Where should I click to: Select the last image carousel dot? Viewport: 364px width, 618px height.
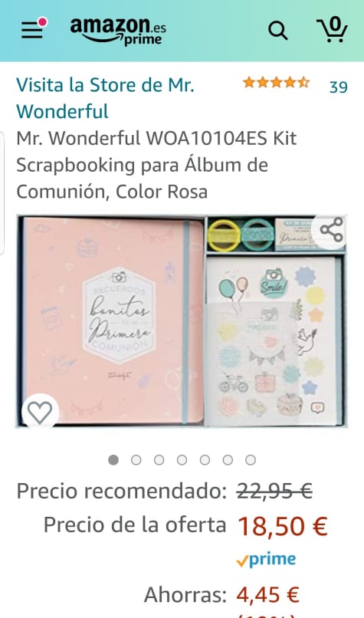[251, 460]
